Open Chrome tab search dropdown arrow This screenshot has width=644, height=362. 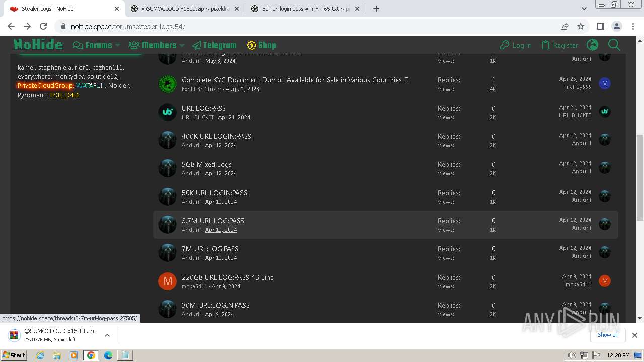tap(584, 9)
